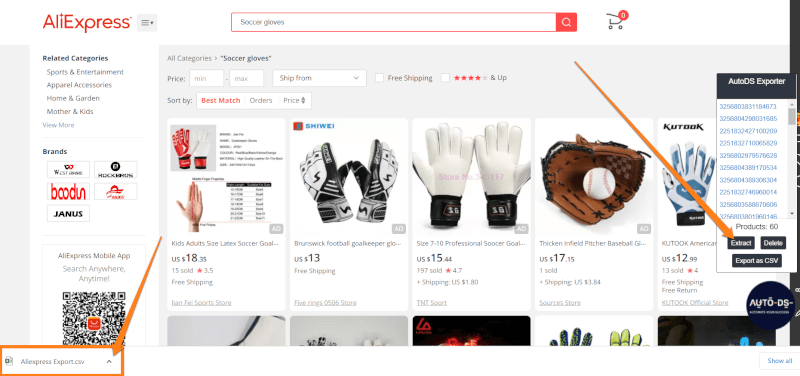Image resolution: width=800 pixels, height=376 pixels.
Task: Click the red search magnifier button
Action: 566,22
